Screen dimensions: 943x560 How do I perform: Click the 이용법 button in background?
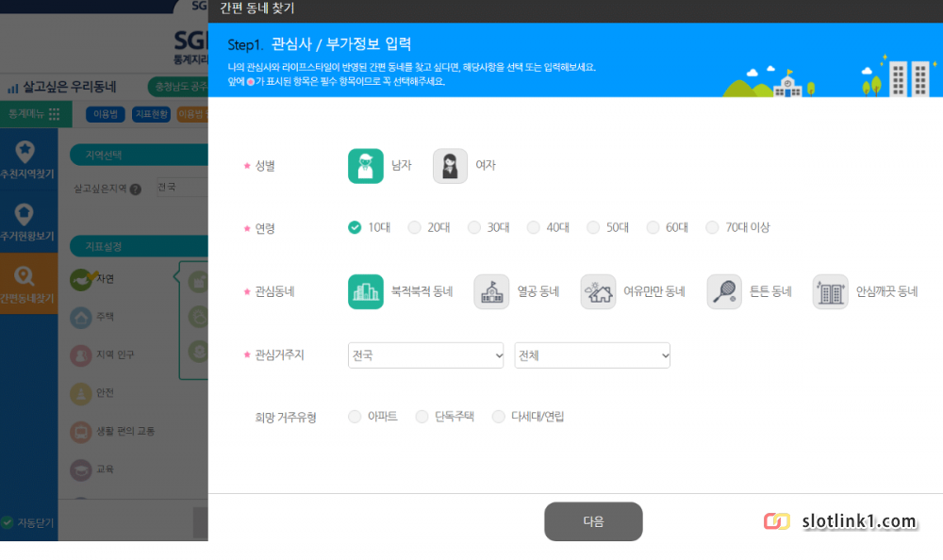pyautogui.click(x=106, y=114)
